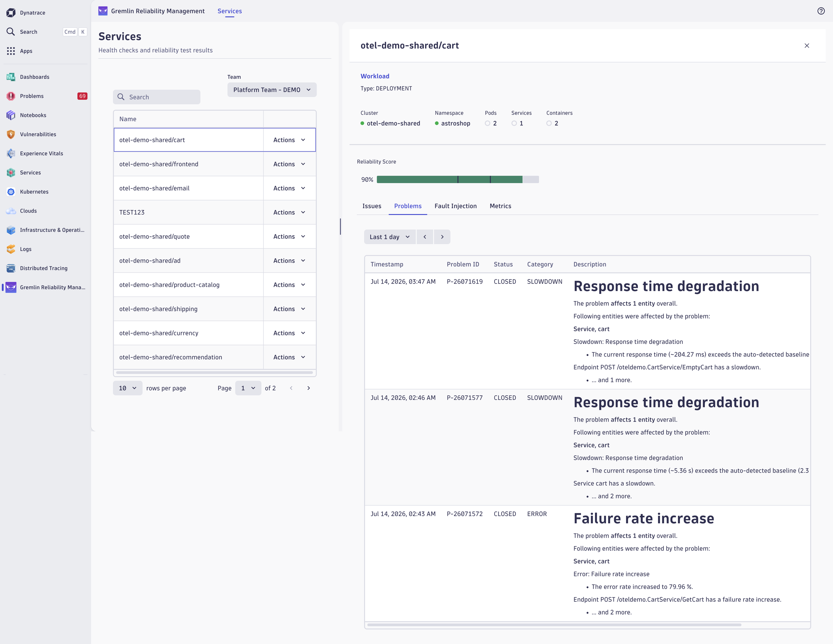Expand Actions for otel-demo-shared/shipping
833x644 pixels.
pos(289,309)
